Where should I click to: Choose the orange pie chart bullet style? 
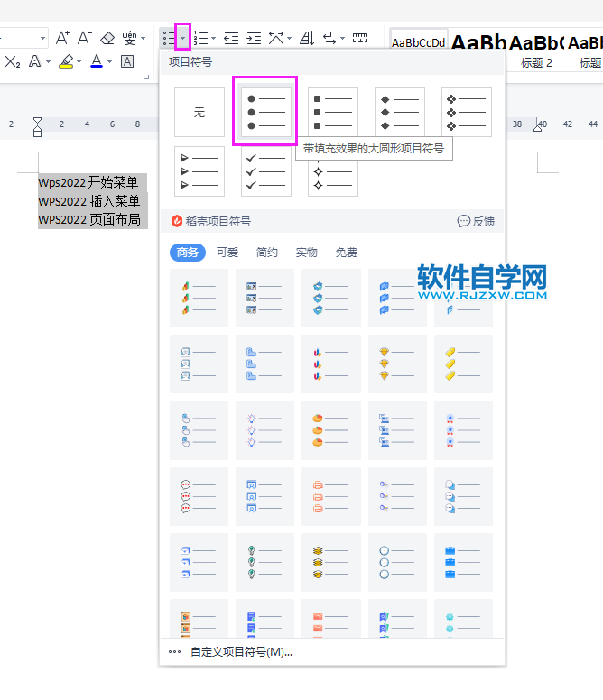coord(331,430)
